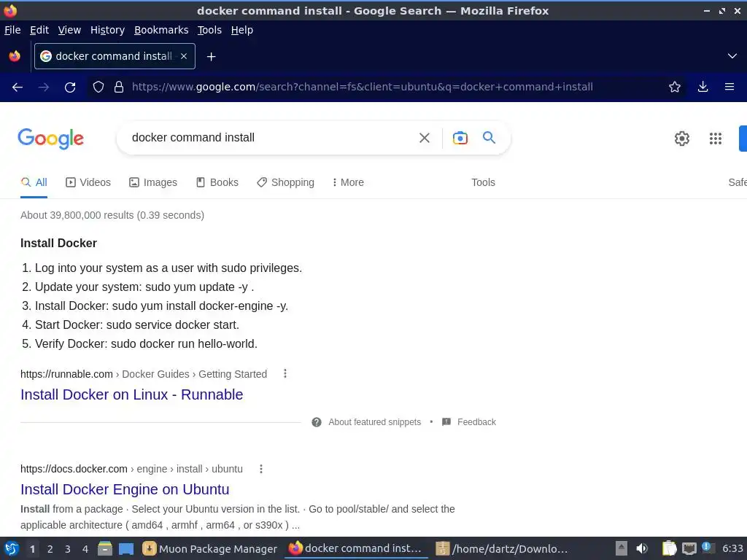Open clipboard manager tray icon

coord(670,548)
